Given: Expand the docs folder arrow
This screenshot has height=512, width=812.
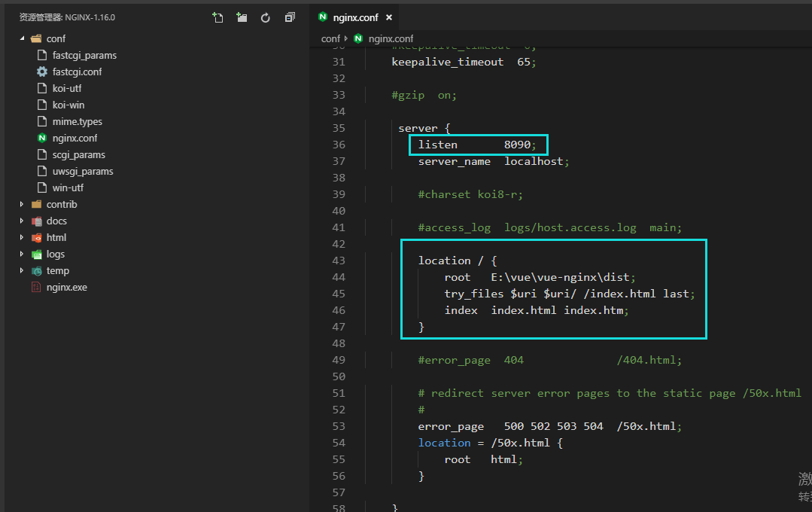Looking at the screenshot, I should point(22,221).
